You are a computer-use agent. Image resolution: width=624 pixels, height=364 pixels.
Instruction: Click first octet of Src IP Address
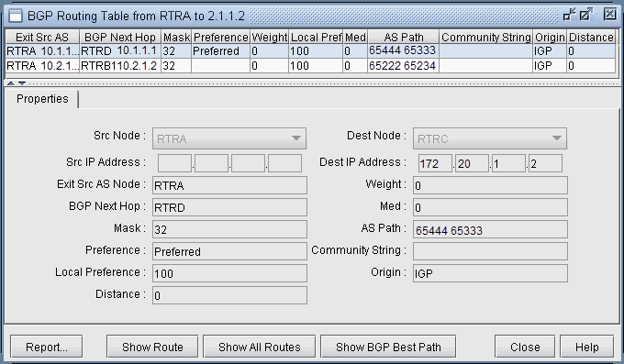(174, 163)
